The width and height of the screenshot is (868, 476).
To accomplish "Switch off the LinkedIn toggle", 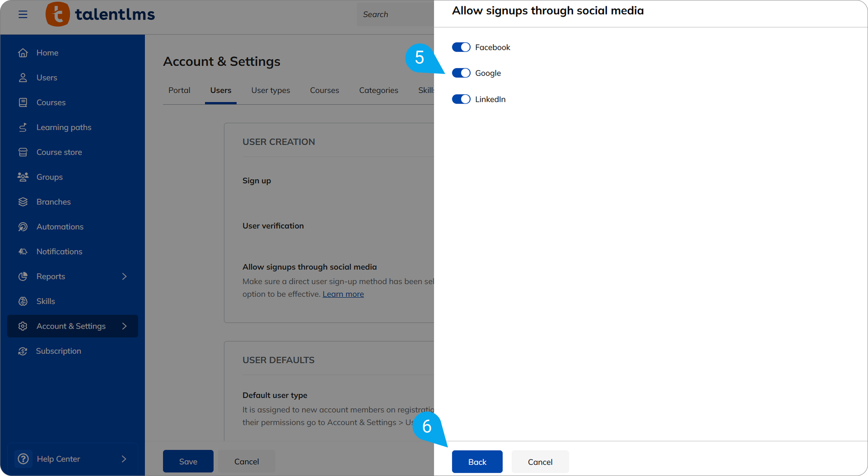I will [x=461, y=99].
